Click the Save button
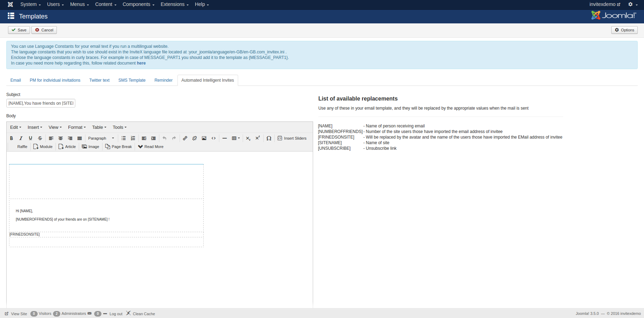 point(19,30)
